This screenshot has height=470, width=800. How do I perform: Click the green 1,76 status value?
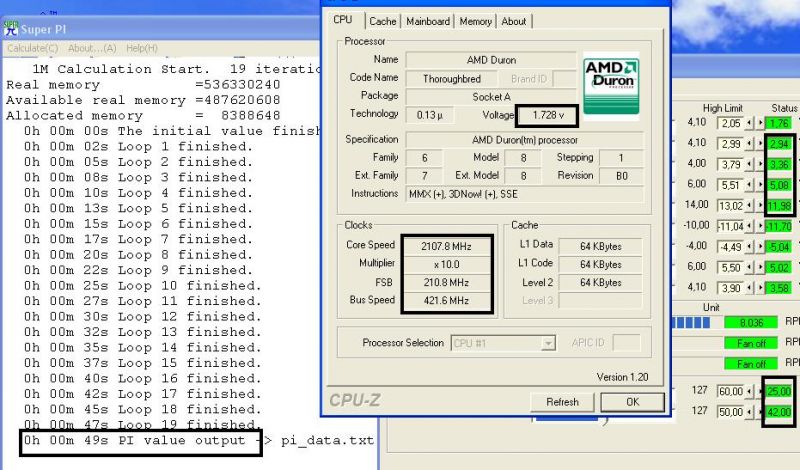(x=779, y=123)
